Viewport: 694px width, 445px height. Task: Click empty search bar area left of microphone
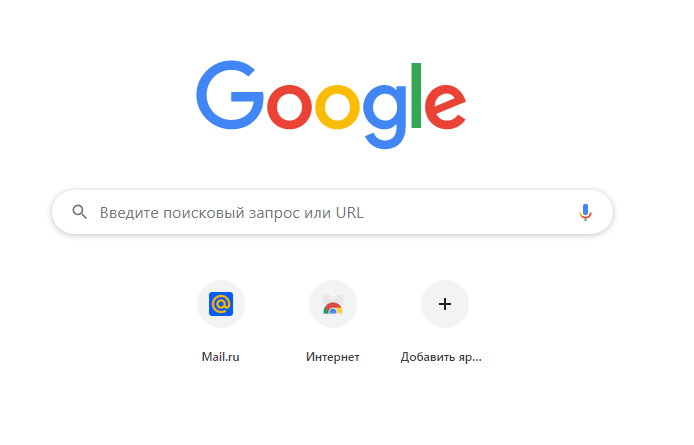469,213
